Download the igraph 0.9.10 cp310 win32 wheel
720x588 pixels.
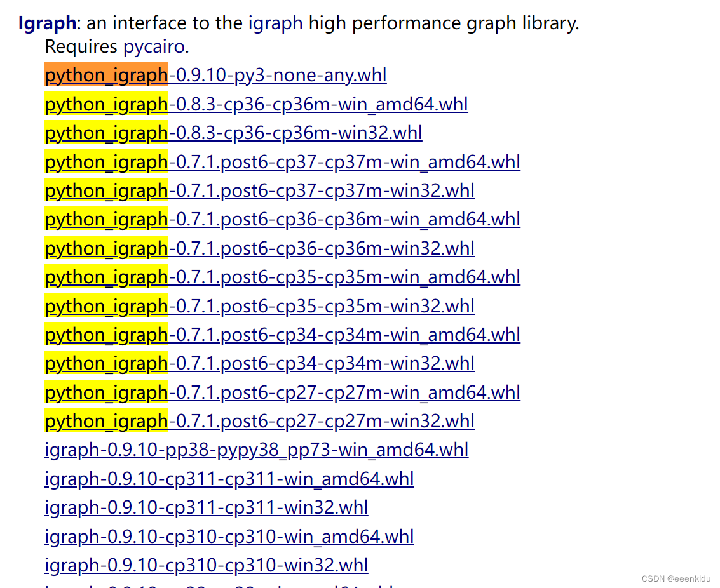click(x=206, y=565)
